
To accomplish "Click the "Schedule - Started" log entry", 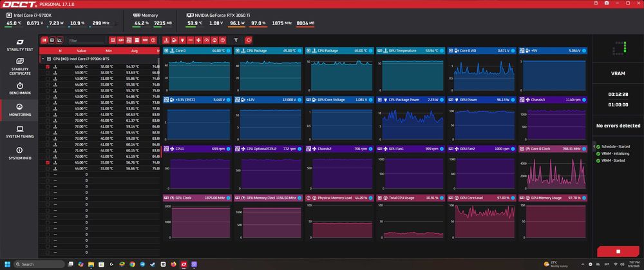I will click(x=615, y=147).
